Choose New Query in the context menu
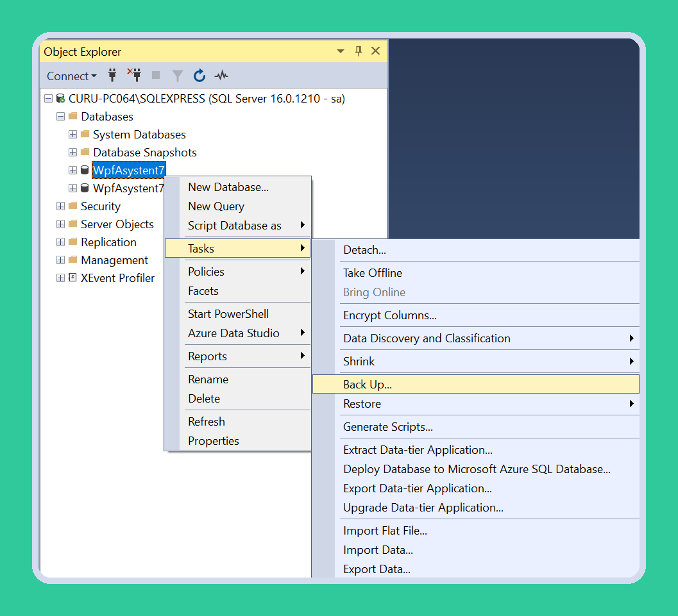 coord(216,206)
